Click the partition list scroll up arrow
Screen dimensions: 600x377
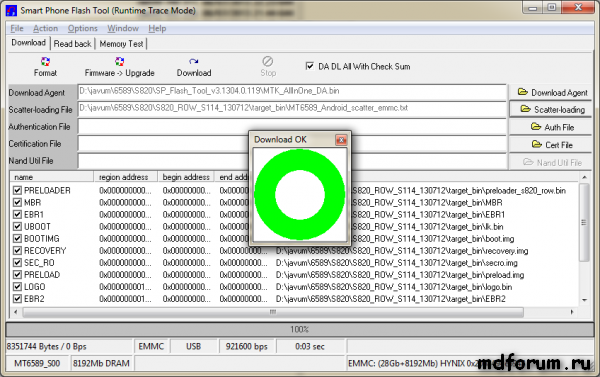click(584, 177)
